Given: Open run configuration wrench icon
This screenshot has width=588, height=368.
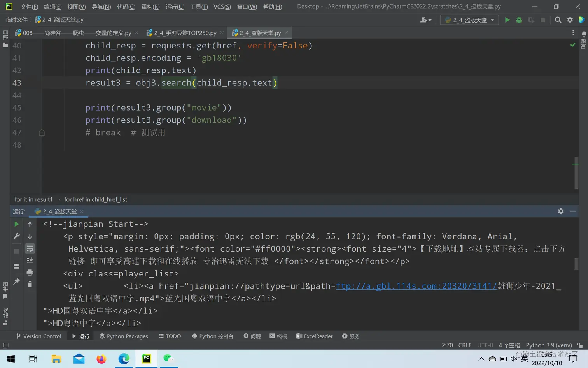Looking at the screenshot, I should point(16,236).
